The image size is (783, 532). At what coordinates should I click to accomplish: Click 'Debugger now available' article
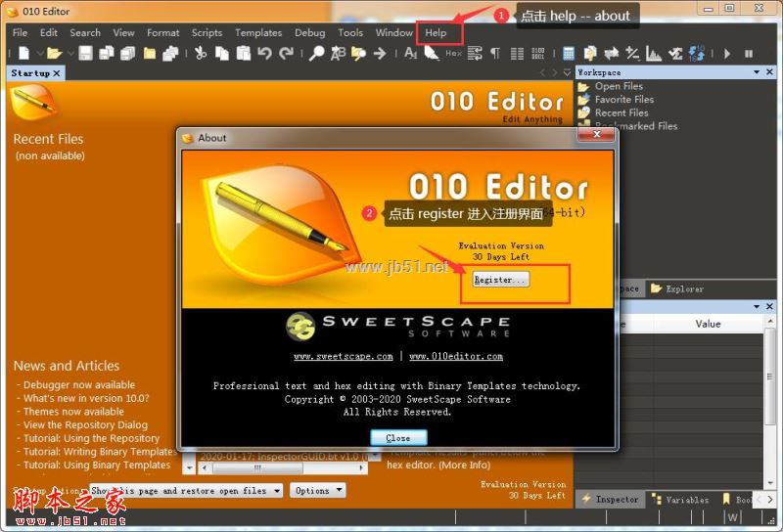click(x=79, y=384)
